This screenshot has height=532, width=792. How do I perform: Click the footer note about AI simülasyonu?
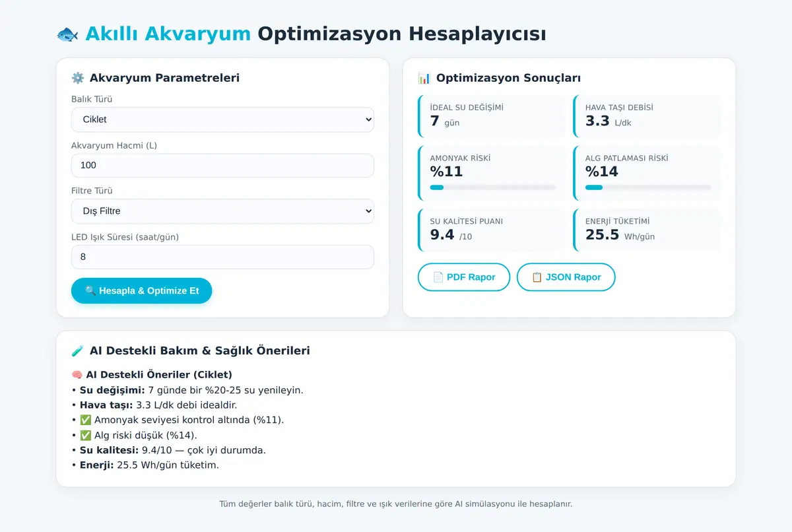pos(396,504)
